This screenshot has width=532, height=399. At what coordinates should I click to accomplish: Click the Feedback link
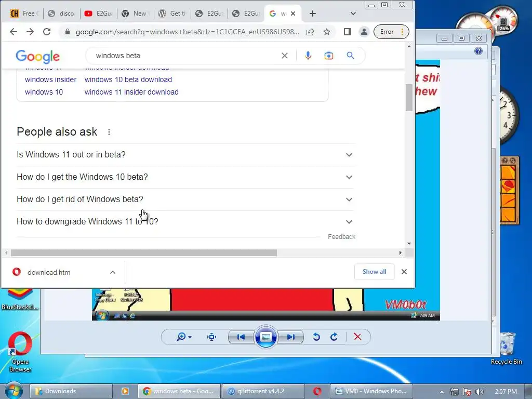tap(341, 237)
